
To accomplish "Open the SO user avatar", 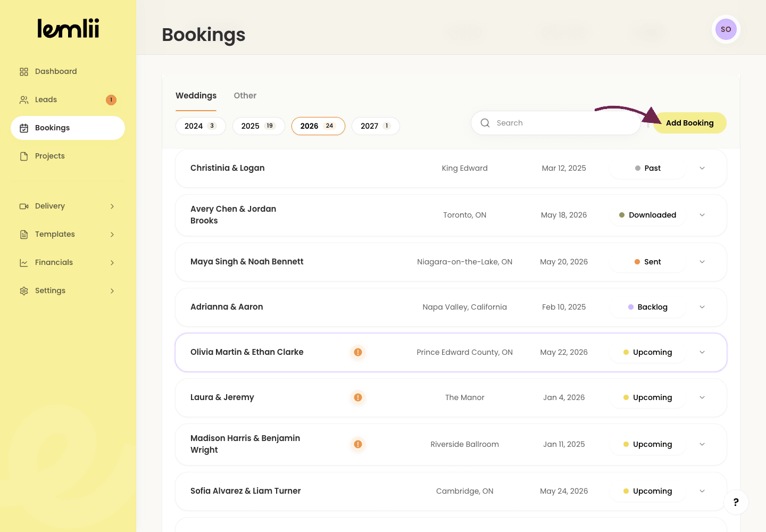I will pyautogui.click(x=726, y=29).
